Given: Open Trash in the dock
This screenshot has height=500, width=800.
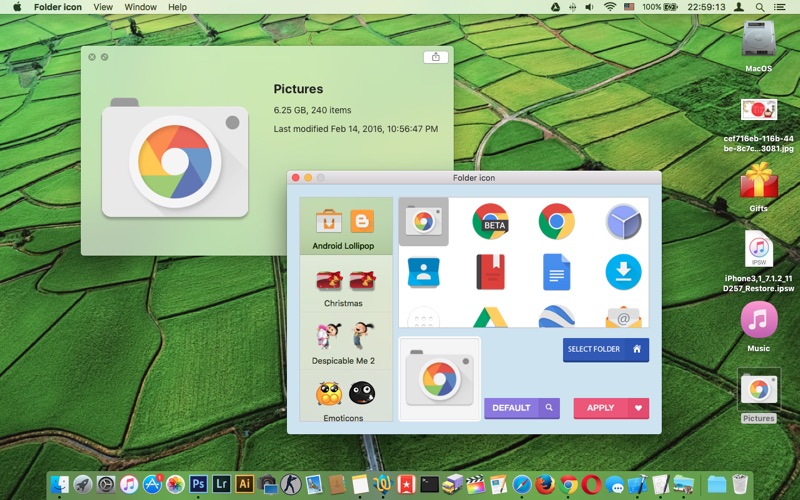Looking at the screenshot, I should point(739,484).
